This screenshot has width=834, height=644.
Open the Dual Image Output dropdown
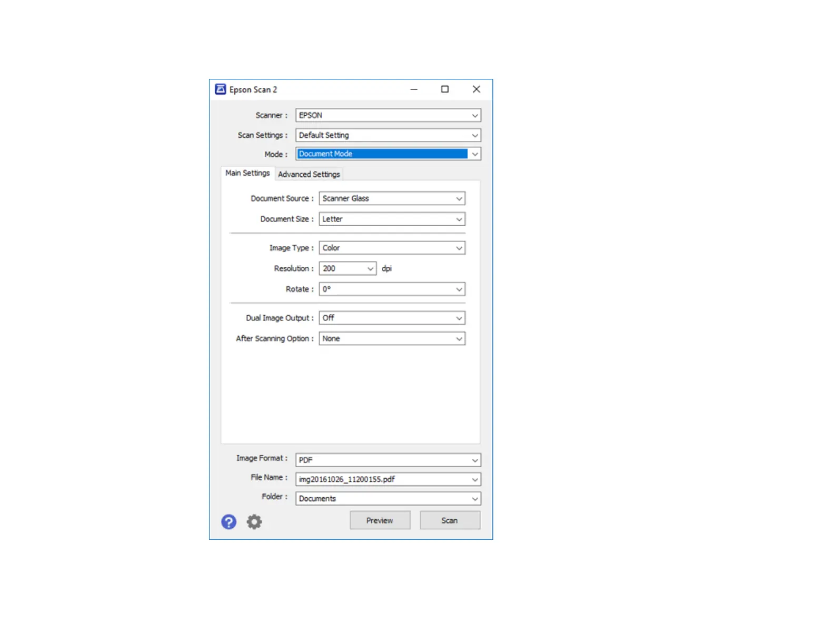(x=392, y=318)
